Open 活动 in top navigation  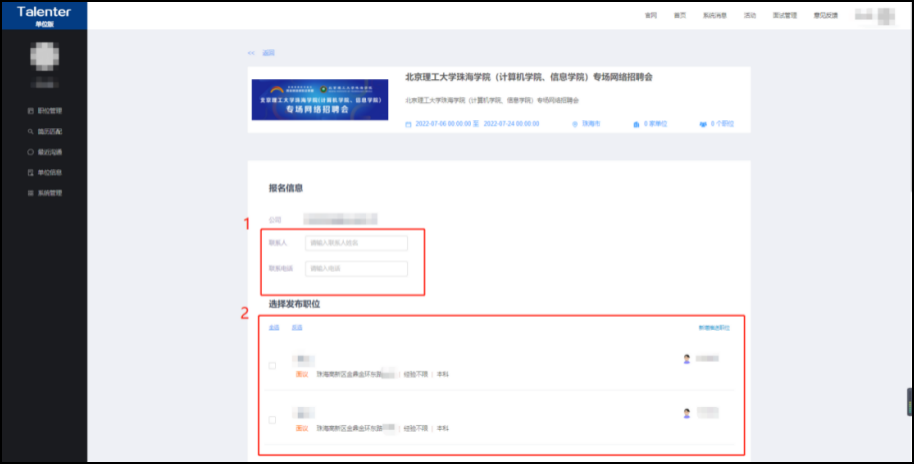[750, 16]
